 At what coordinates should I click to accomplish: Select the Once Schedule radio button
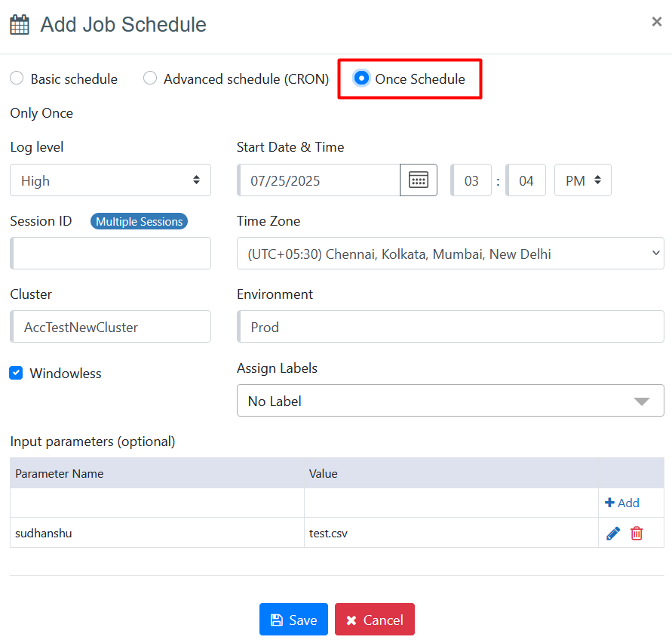362,78
